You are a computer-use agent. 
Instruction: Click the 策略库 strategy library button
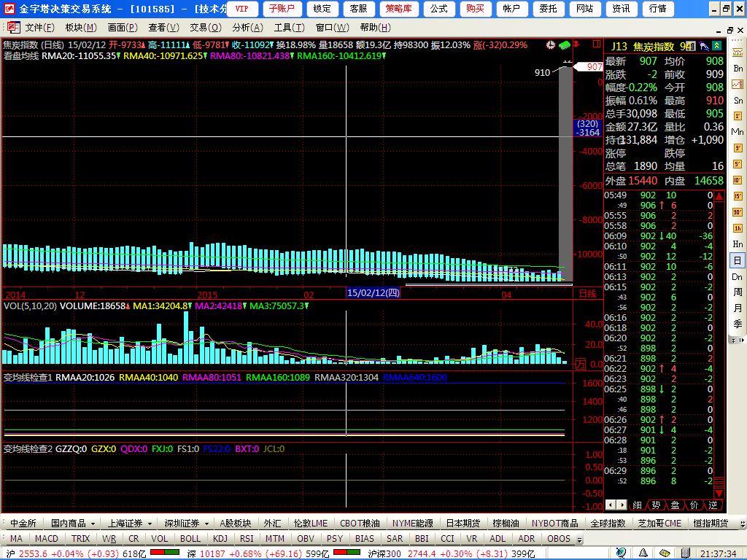tap(398, 9)
